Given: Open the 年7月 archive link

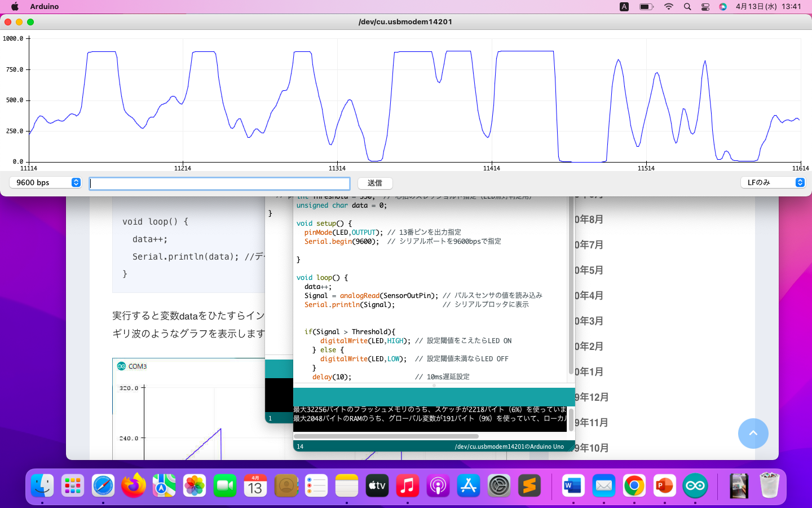Looking at the screenshot, I should point(589,244).
